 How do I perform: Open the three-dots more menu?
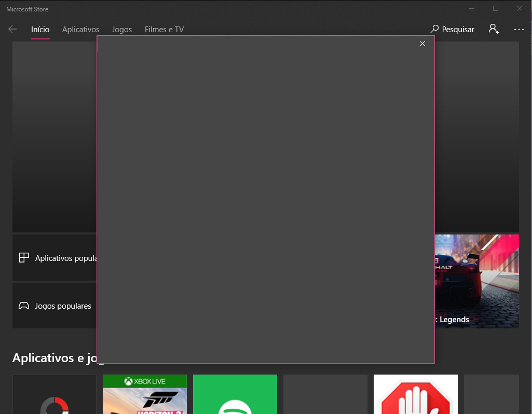[x=519, y=30]
